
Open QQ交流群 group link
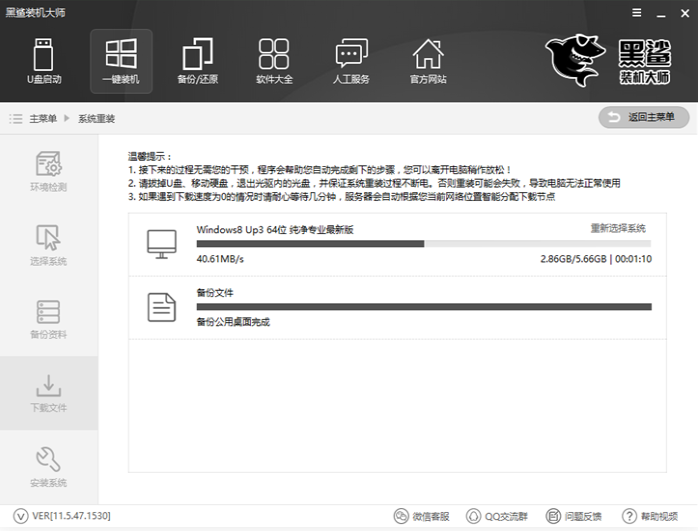tap(497, 516)
